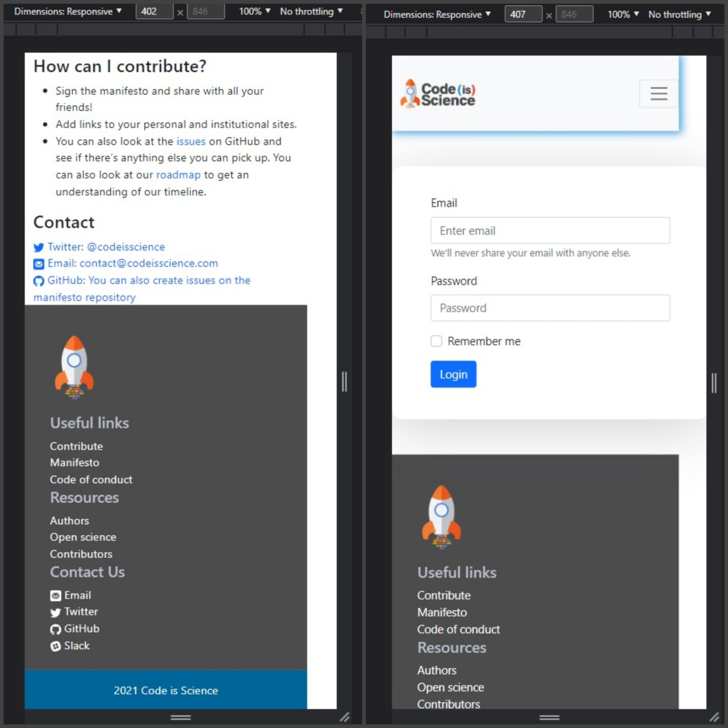Click the 'Useful links' heading in right pane
The image size is (728, 728).
(x=457, y=573)
